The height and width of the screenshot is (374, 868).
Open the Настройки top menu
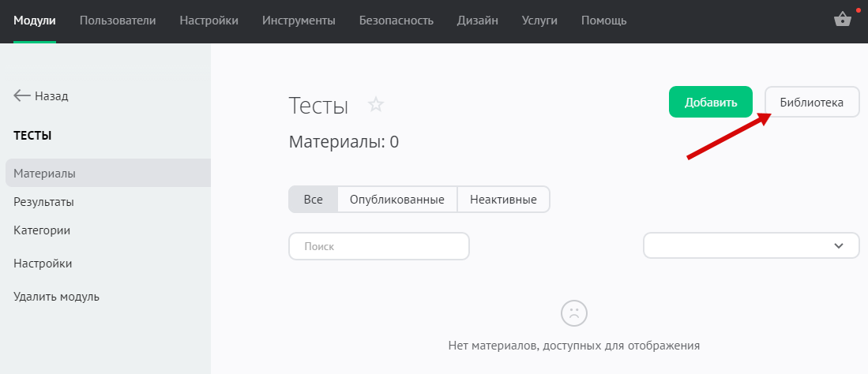click(209, 21)
